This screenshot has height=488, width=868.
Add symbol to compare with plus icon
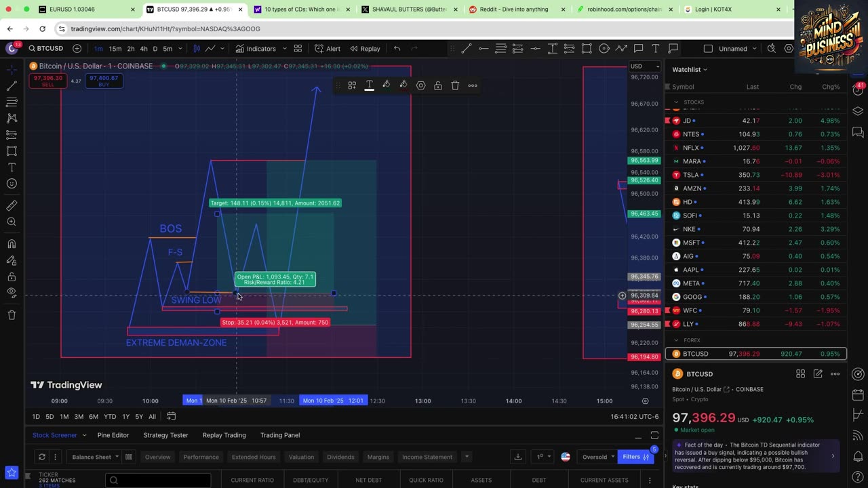(x=77, y=49)
